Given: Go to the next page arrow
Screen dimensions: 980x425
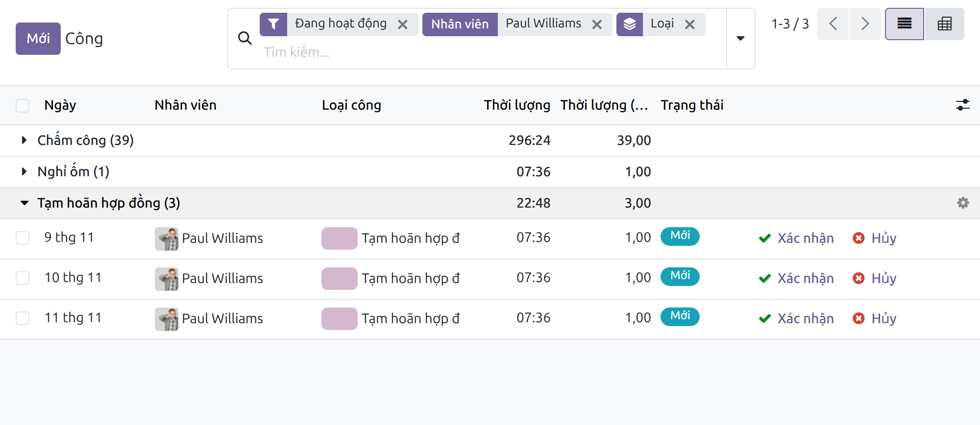Looking at the screenshot, I should [x=865, y=24].
